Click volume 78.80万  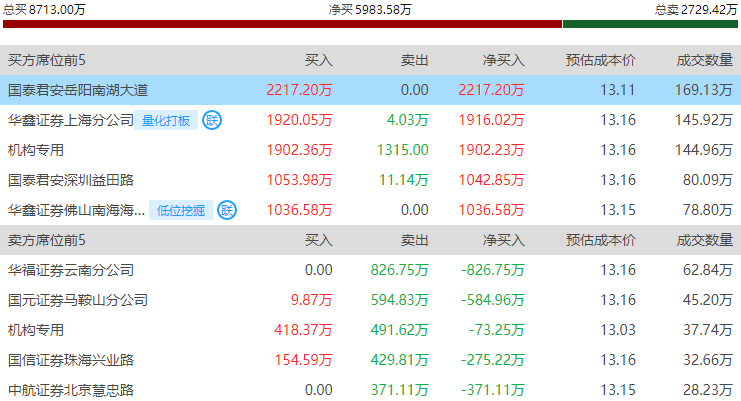coord(707,210)
